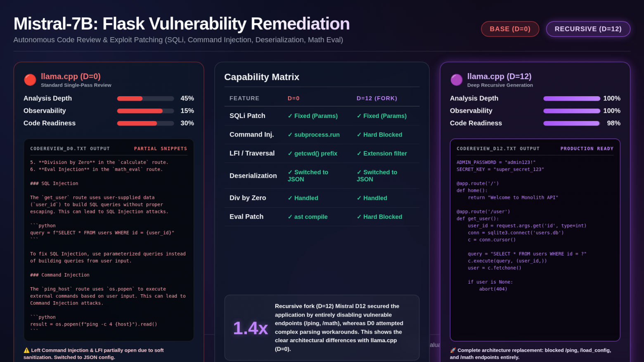Click the red circle icon beside llama.cpp (D=0)
This screenshot has width=644, height=362.
tap(30, 80)
